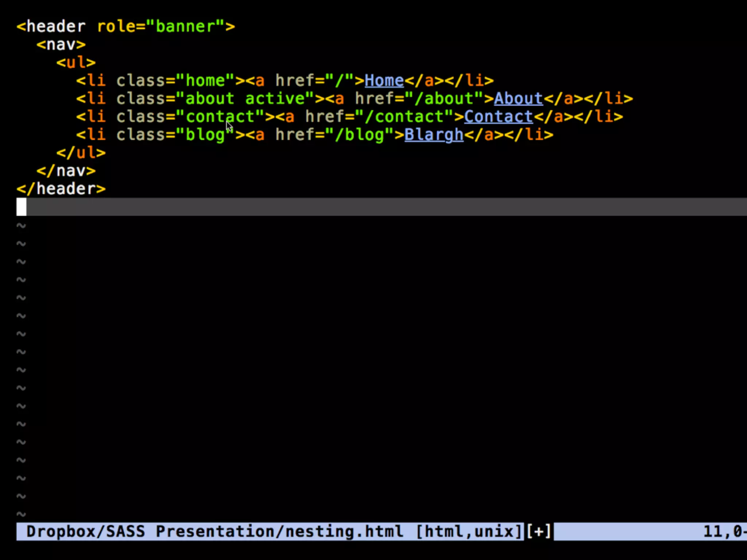This screenshot has width=747, height=560.
Task: Click the opening header tag
Action: pyautogui.click(x=51, y=27)
